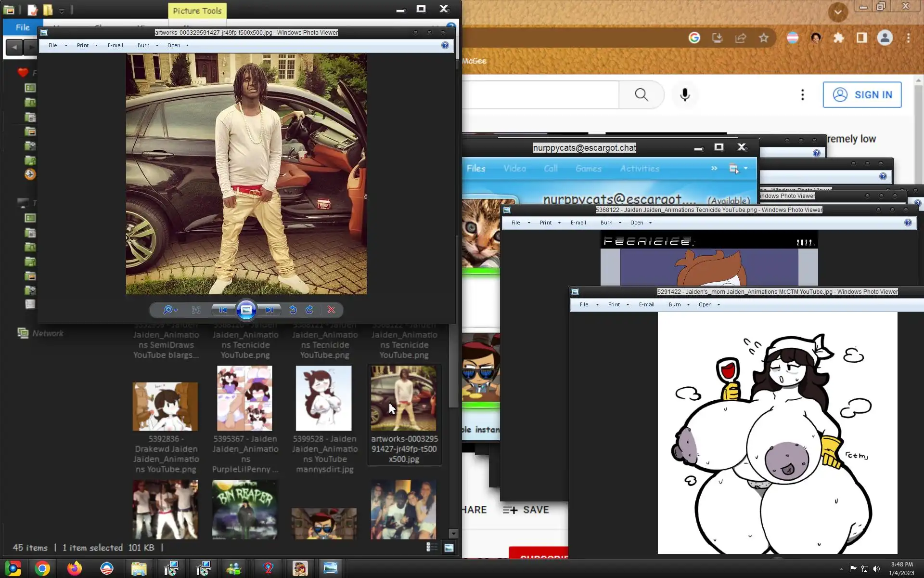924x578 pixels.
Task: Open the Games tab in messenger
Action: pyautogui.click(x=588, y=169)
